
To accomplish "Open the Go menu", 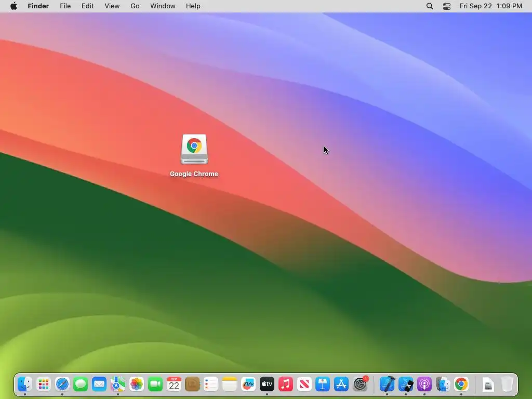I will point(135,6).
